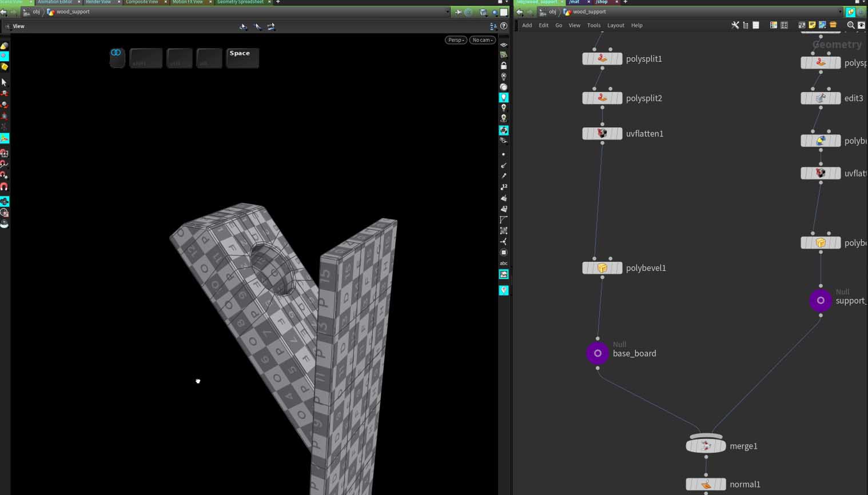This screenshot has height=495, width=868.
Task: Open the network editor find magnifier
Action: click(x=850, y=25)
